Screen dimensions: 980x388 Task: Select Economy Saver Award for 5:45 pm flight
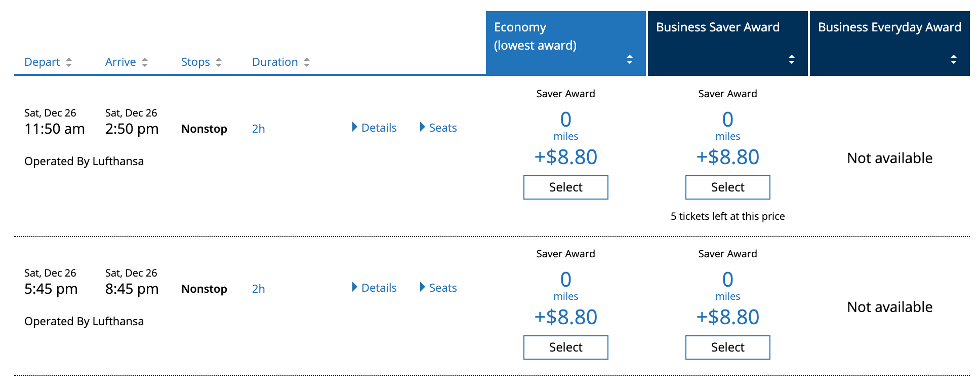(565, 347)
